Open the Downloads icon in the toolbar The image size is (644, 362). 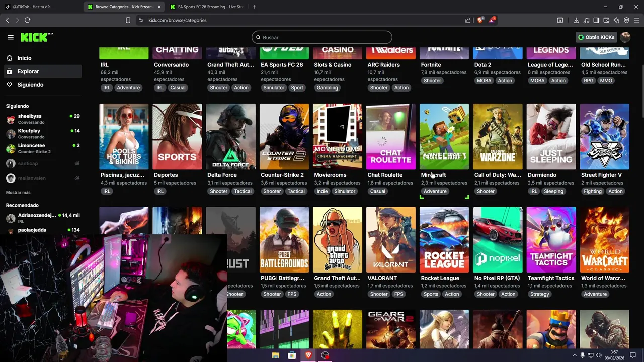576,20
